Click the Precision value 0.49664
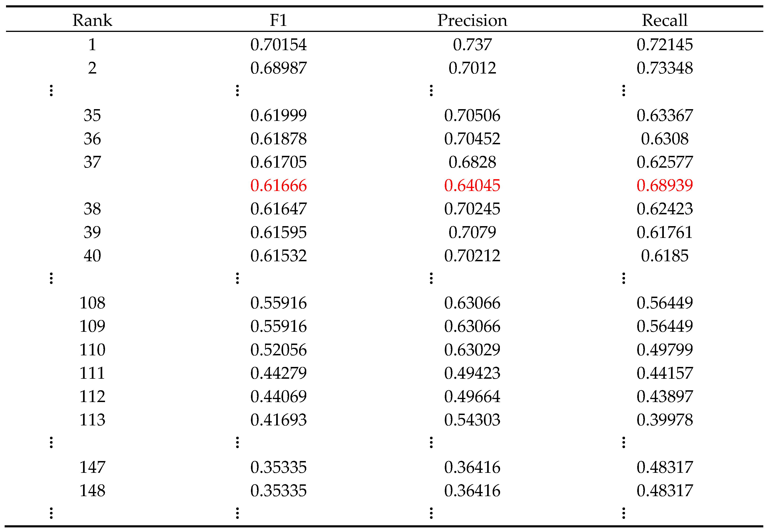This screenshot has height=532, width=767. pyautogui.click(x=472, y=396)
